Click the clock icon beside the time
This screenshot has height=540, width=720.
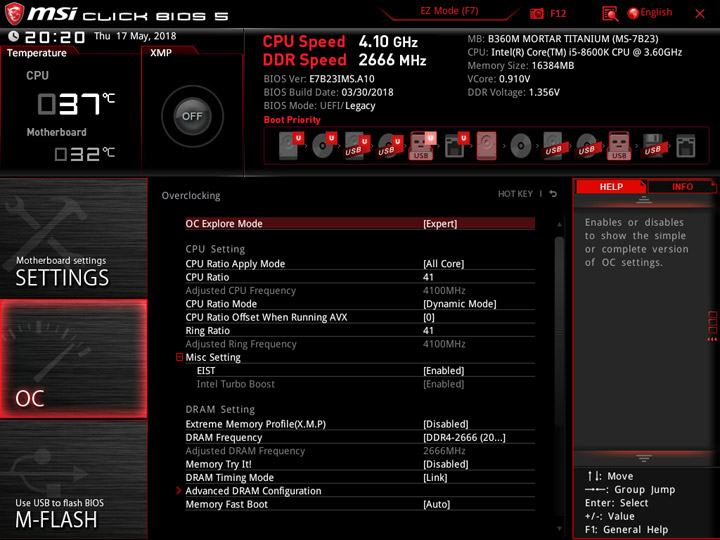[x=14, y=36]
